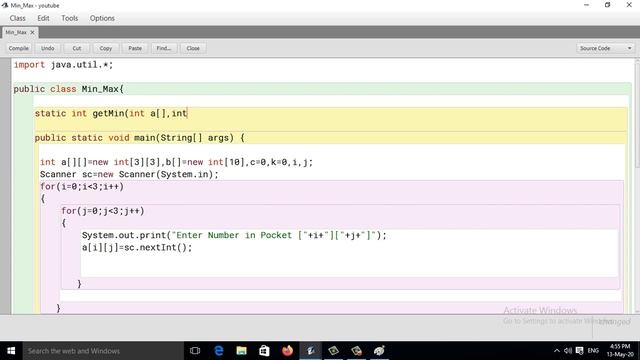Click the System.out.print Enter Number line

(234, 235)
